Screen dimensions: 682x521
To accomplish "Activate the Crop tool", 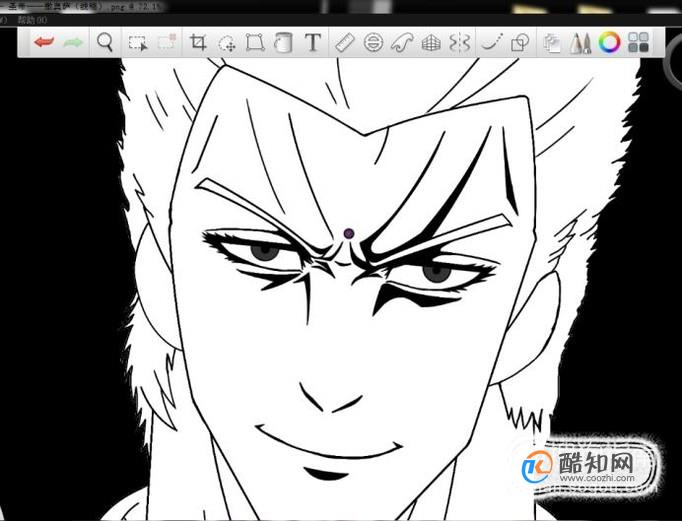I will pyautogui.click(x=198, y=43).
